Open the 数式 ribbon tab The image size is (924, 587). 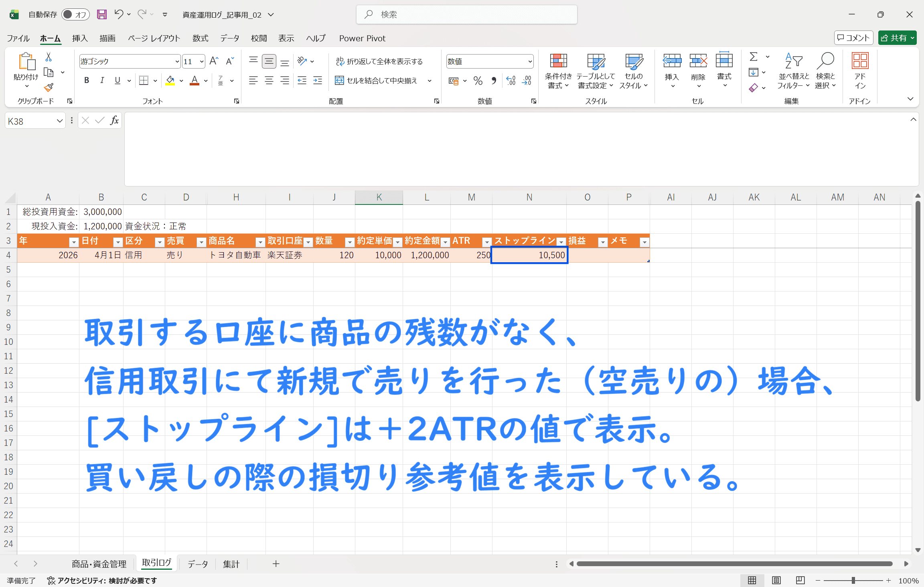[200, 38]
